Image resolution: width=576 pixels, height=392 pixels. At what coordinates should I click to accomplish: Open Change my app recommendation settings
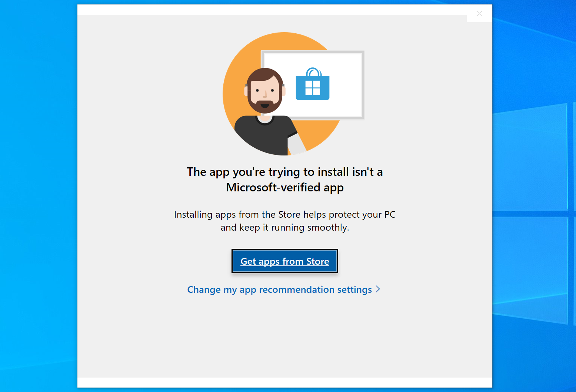click(279, 289)
